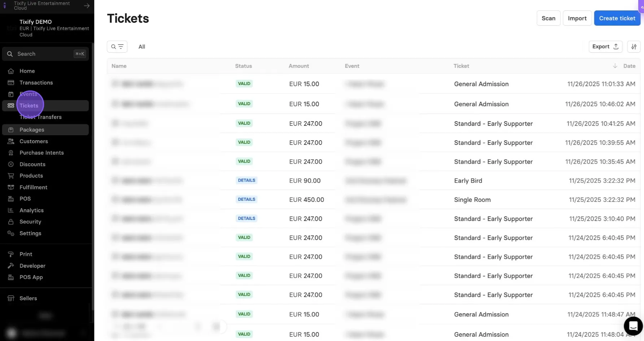Open Ticket Transfers submenu item

click(x=40, y=117)
